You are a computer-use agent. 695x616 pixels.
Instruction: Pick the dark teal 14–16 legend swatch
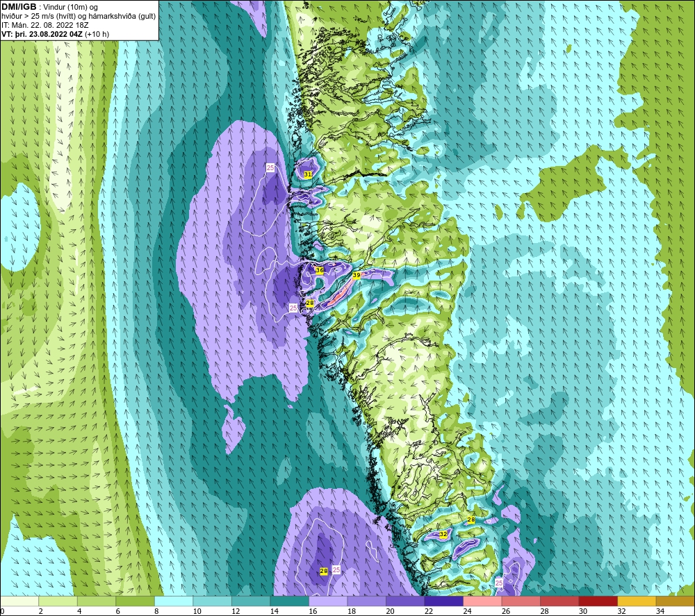pos(289,601)
